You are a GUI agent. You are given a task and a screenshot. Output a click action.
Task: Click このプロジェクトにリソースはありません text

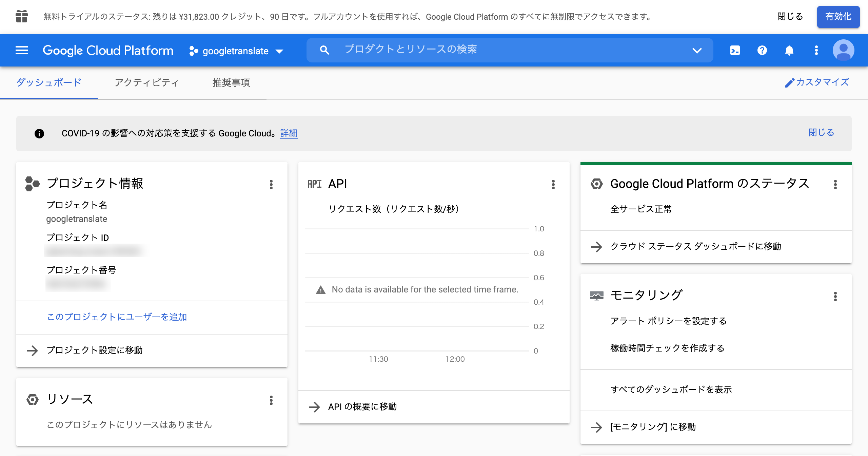coord(129,424)
